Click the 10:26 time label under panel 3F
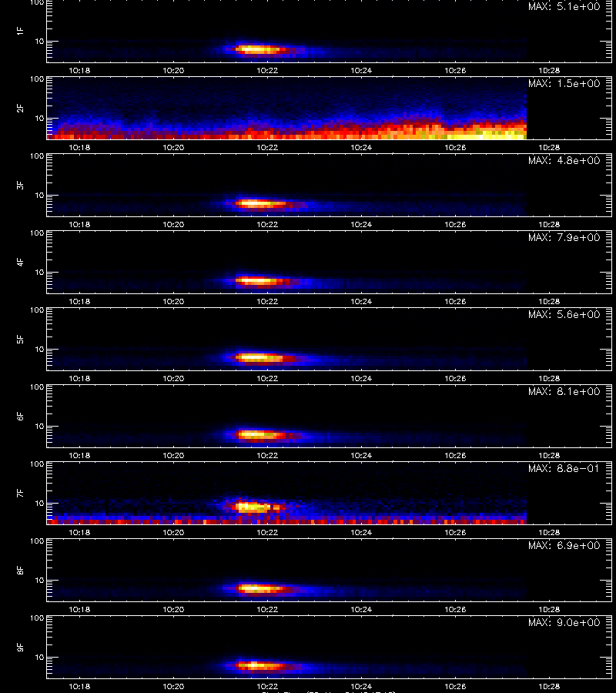The image size is (616, 693). (455, 225)
